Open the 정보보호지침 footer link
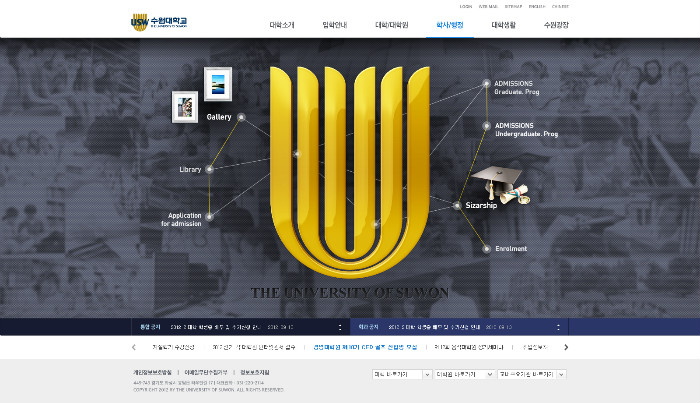 tap(255, 372)
